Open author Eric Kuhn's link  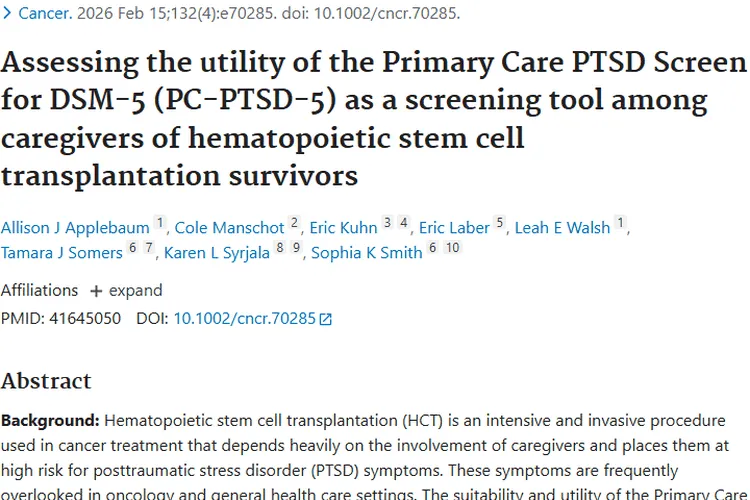pos(343,227)
